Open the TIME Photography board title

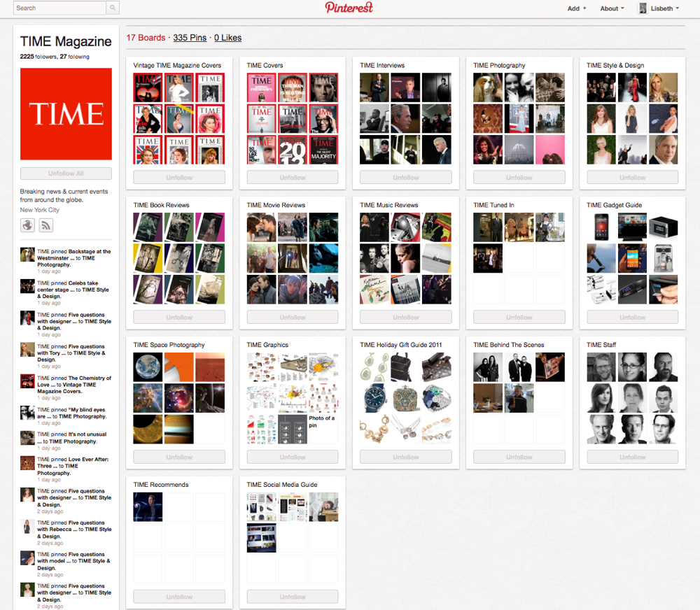[x=499, y=65]
